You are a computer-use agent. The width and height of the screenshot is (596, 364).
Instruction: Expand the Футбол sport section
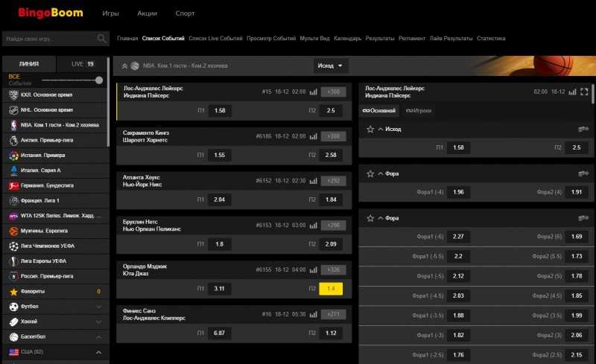pos(98,307)
